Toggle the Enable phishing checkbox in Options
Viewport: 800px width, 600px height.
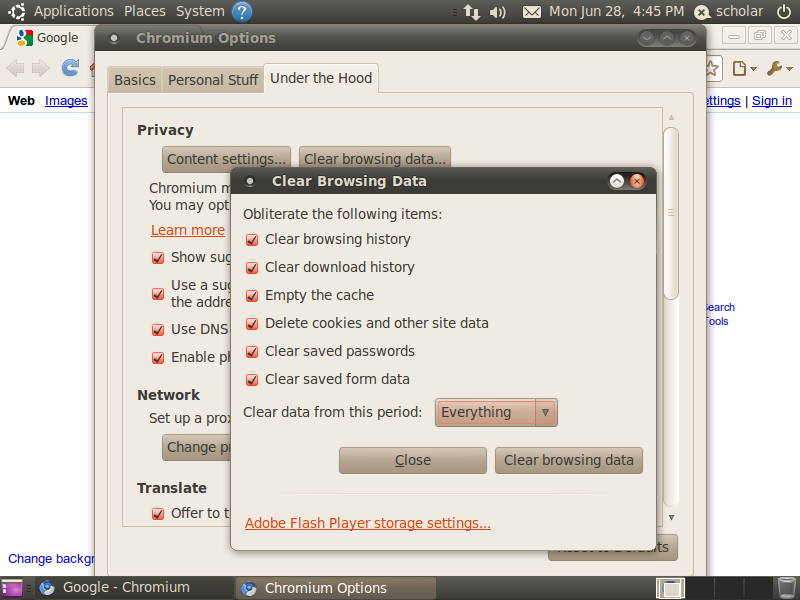pyautogui.click(x=158, y=358)
